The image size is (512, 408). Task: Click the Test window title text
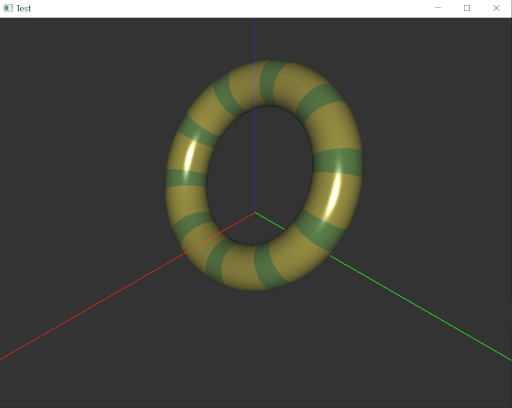point(23,8)
